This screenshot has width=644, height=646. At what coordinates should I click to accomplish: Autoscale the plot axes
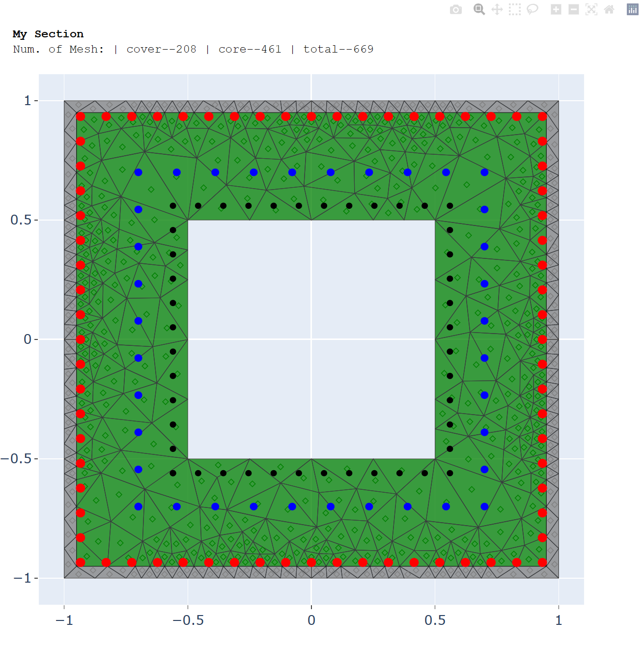pos(591,10)
